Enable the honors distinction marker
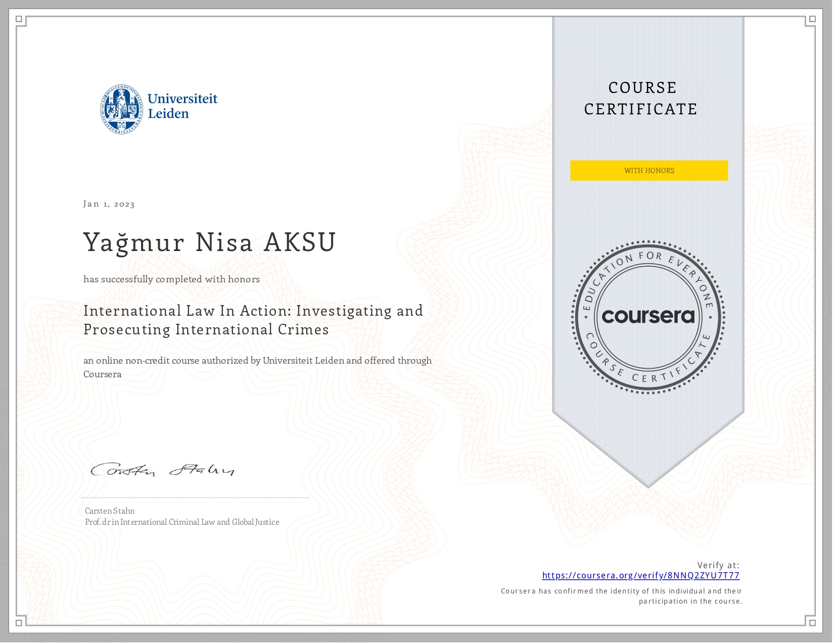This screenshot has width=834, height=644. pos(648,171)
